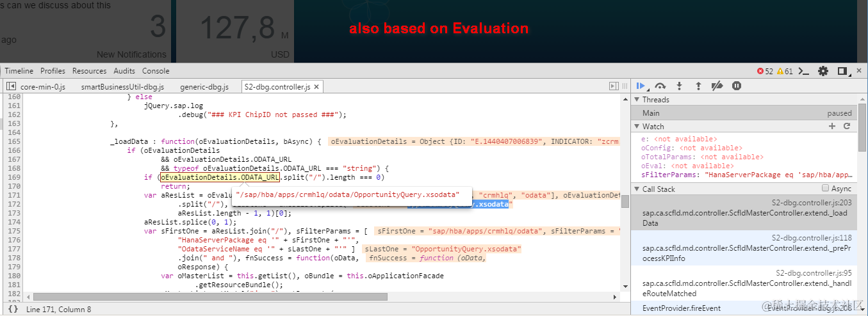Click the yellow warning count indicator
The width and height of the screenshot is (868, 316).
click(x=785, y=71)
